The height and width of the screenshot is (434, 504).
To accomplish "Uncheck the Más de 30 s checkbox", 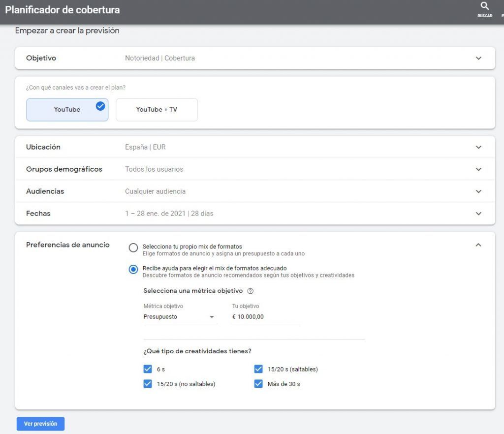I will [x=258, y=384].
